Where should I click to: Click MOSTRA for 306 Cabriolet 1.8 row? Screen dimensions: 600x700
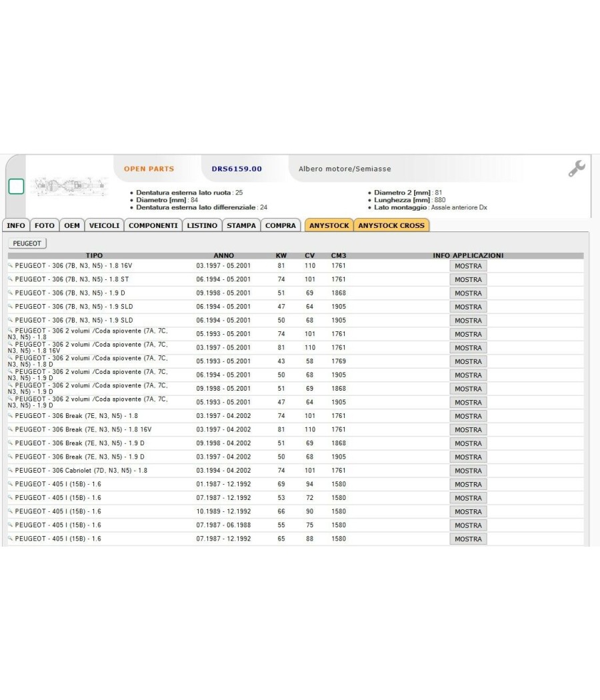[468, 471]
